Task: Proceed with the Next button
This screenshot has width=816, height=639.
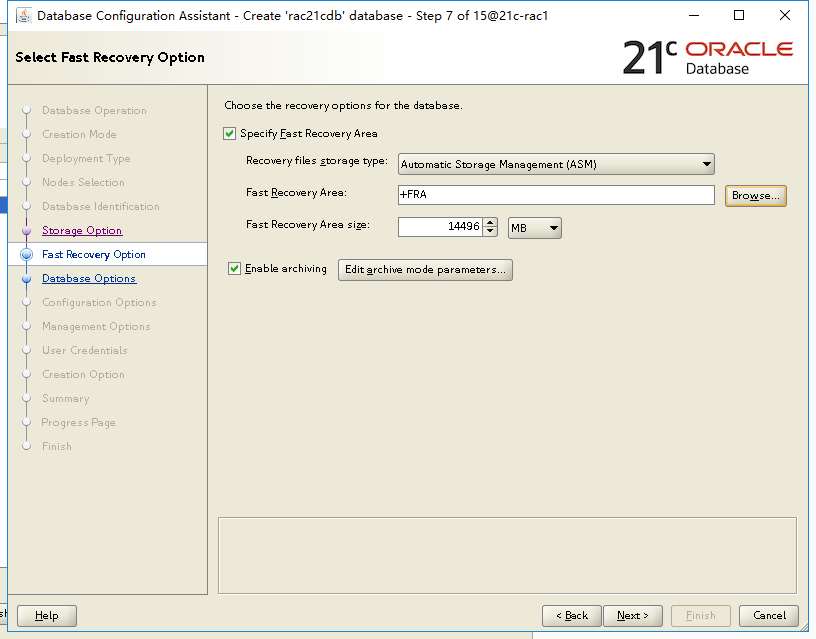Action: point(633,616)
